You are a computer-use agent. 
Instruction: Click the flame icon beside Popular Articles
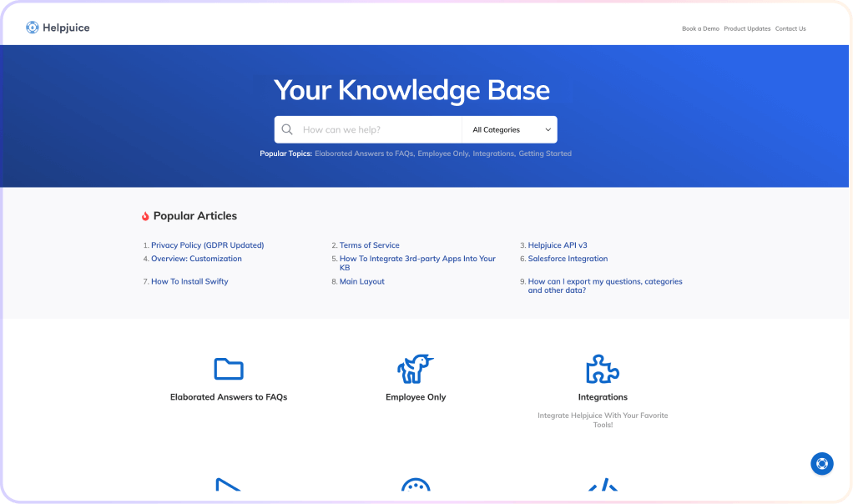click(x=145, y=216)
